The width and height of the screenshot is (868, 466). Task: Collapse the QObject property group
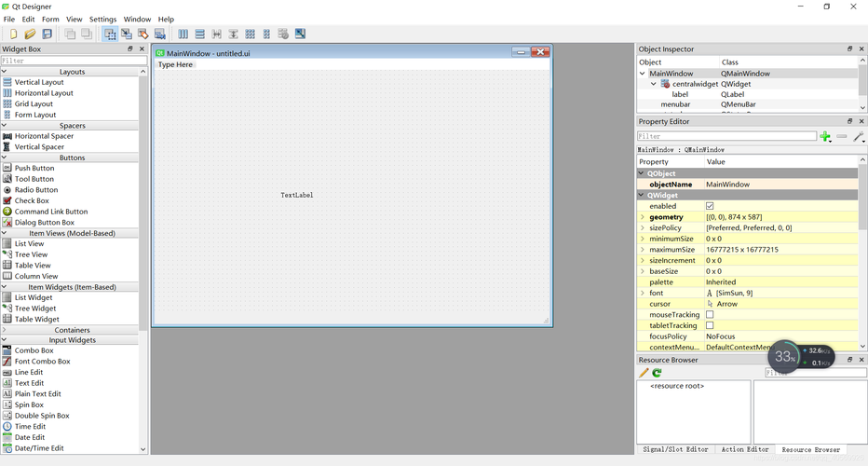coord(642,173)
